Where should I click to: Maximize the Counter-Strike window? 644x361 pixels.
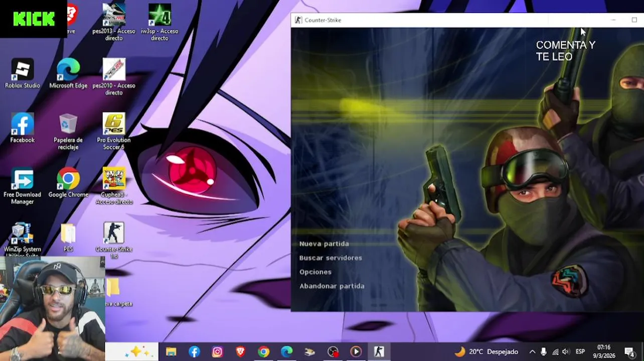click(x=634, y=20)
